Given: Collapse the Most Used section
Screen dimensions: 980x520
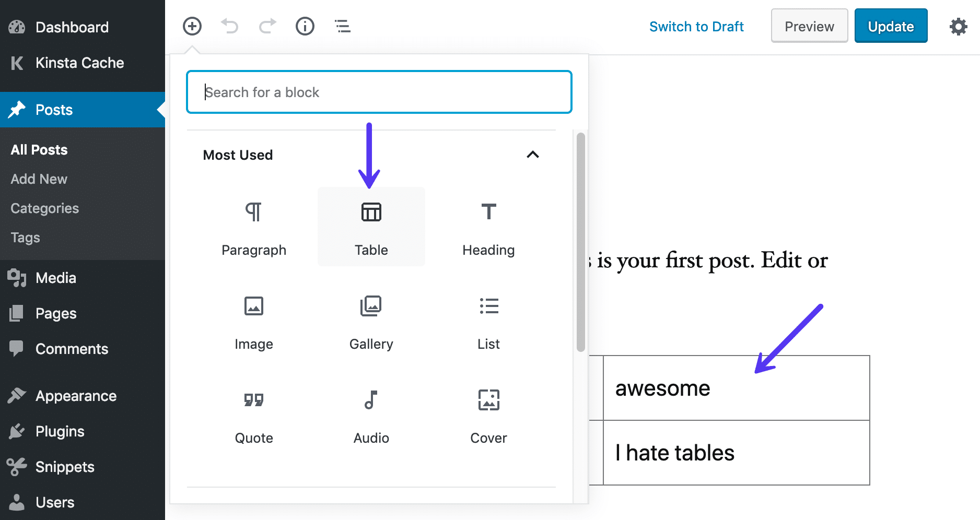Looking at the screenshot, I should tap(533, 155).
